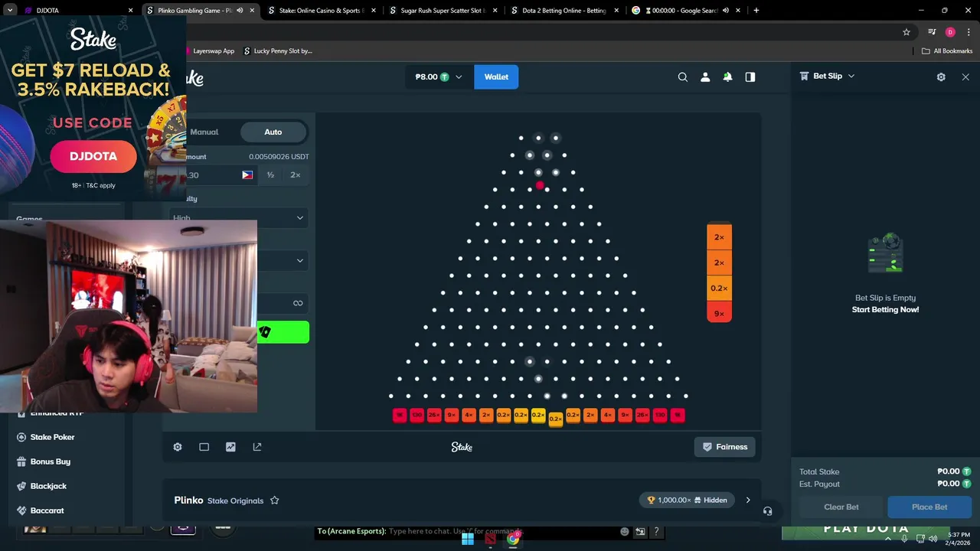Click the Windows Start button
This screenshot has width=980, height=551.
coord(468,539)
